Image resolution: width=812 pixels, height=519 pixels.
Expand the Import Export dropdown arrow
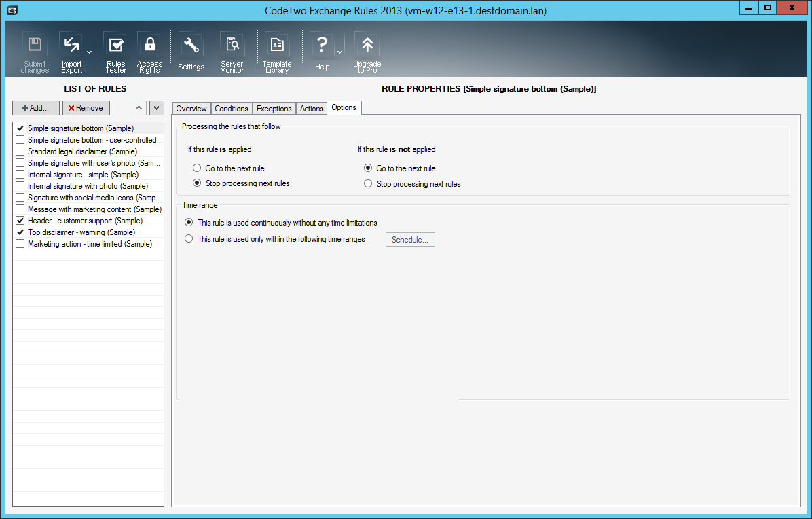tap(89, 52)
